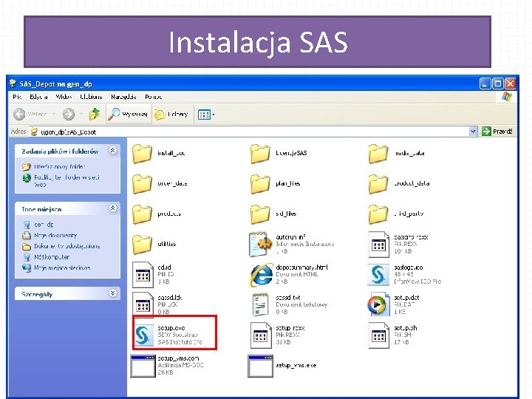Image resolution: width=532 pixels, height=399 pixels.
Task: Click inside the address field
Action: coord(250,132)
